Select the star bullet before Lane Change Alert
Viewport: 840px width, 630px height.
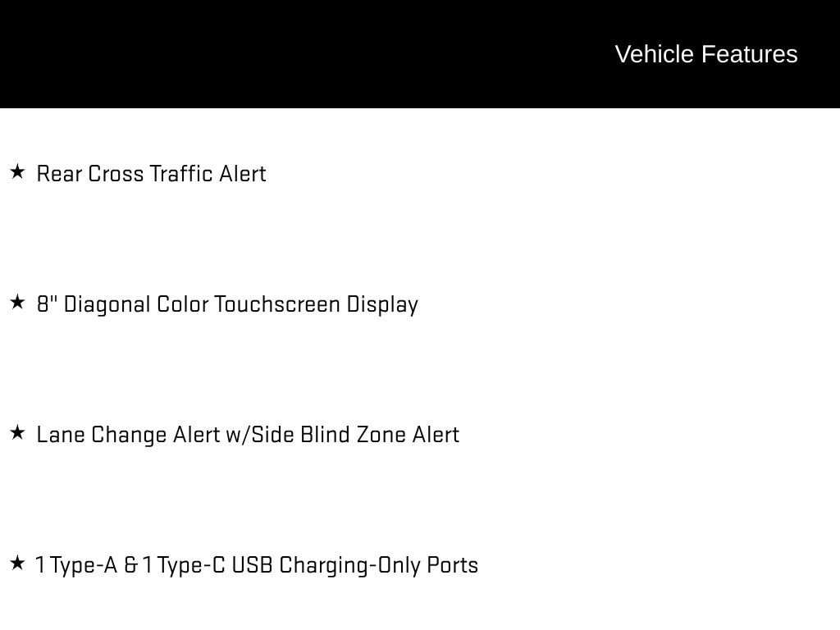17,433
